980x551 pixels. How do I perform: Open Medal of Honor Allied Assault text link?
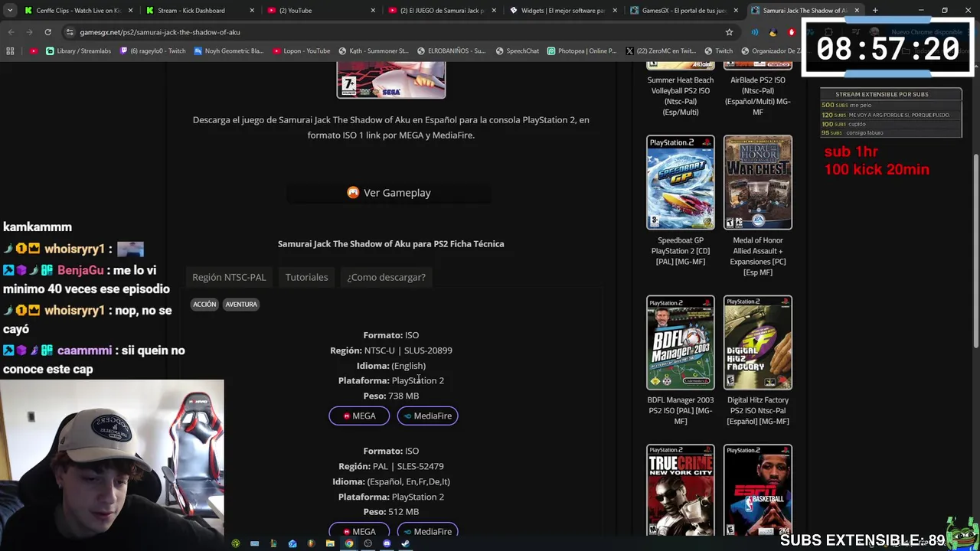(x=758, y=256)
